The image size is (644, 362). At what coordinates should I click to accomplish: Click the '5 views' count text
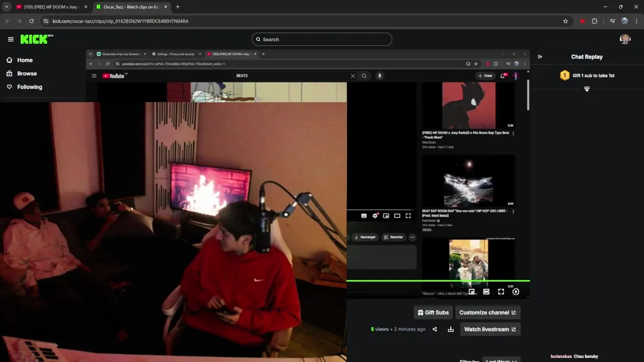380,329
